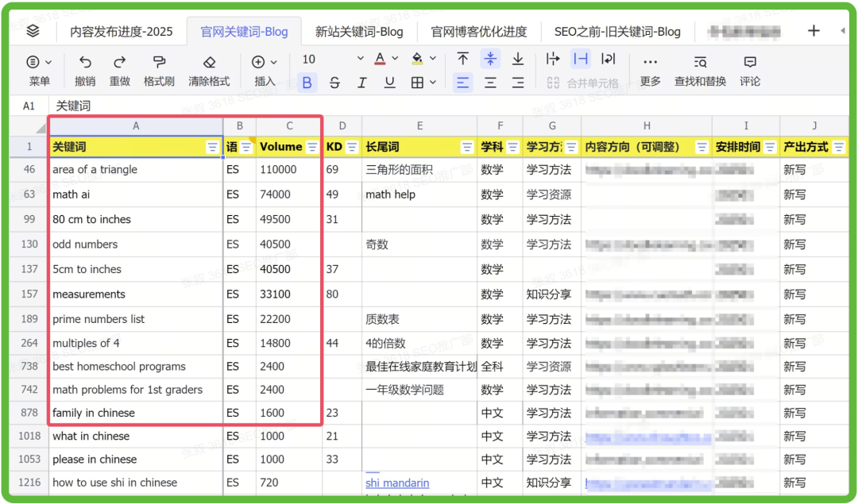Select the format painter (格式刷) tool
This screenshot has height=504, width=858.
(159, 62)
